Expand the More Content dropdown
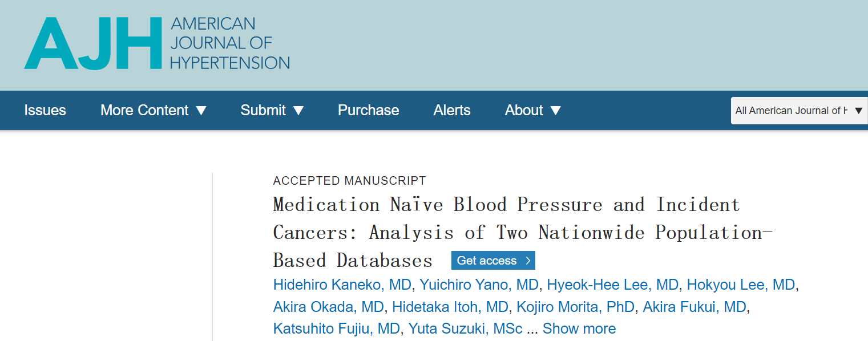 click(154, 110)
